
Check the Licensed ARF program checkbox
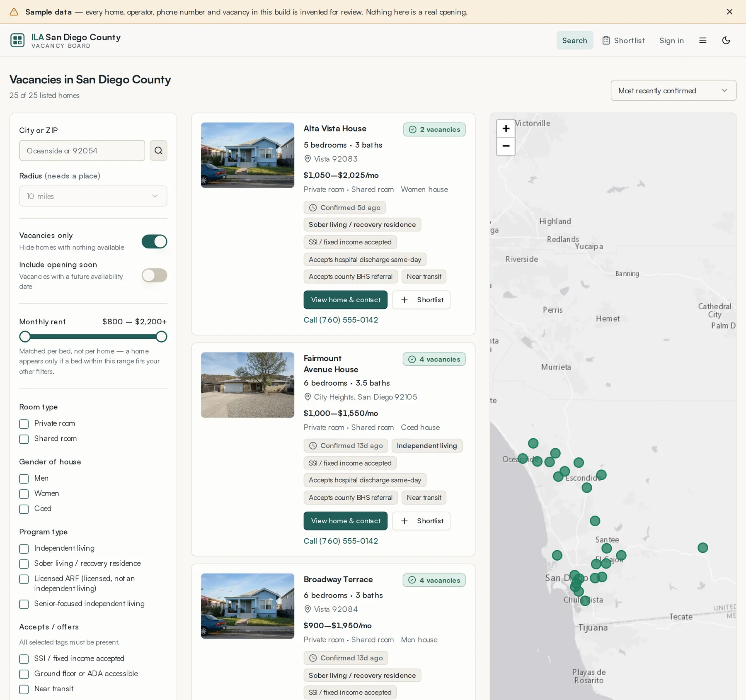[24, 579]
